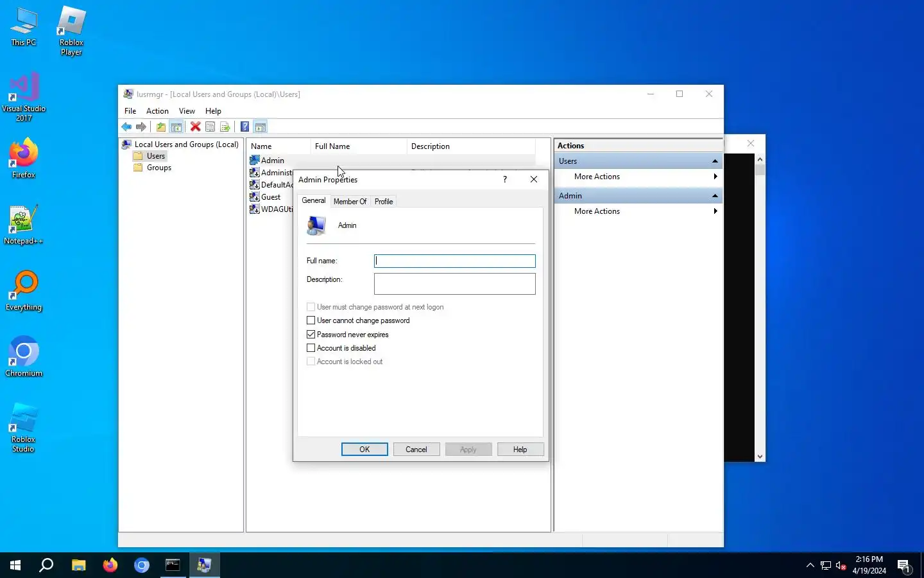Open Notepad++ desktop shortcut
The height and width of the screenshot is (578, 924).
pyautogui.click(x=24, y=225)
